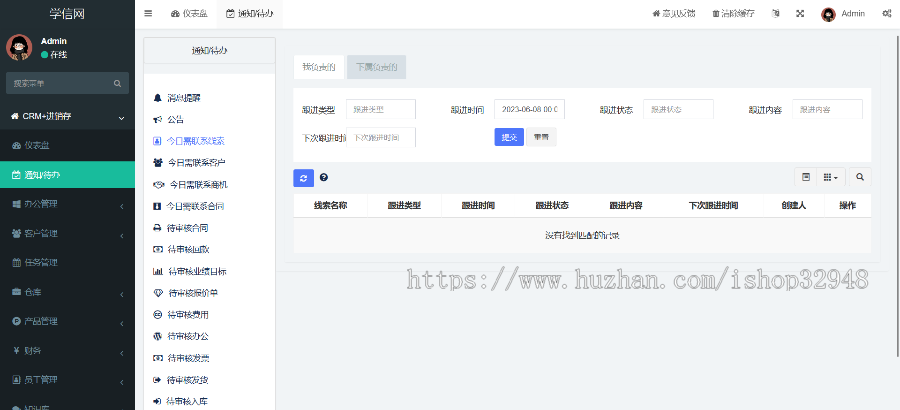Toggle the table card view icon
This screenshot has height=410, width=900.
[x=806, y=177]
